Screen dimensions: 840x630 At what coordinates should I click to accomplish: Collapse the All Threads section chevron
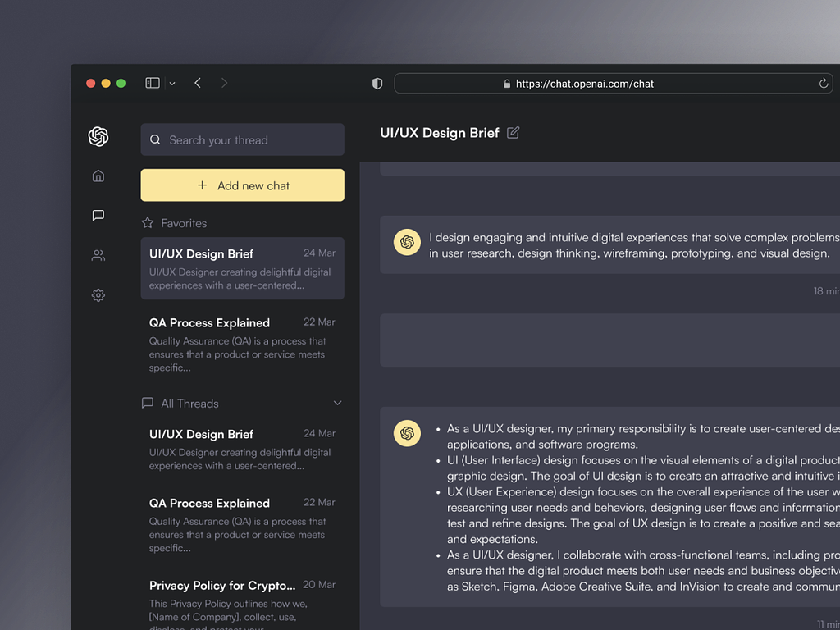pyautogui.click(x=337, y=403)
